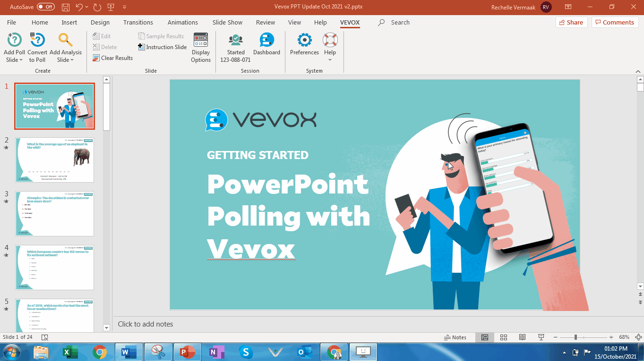644x361 pixels.
Task: Start presentation from beginning icon
Action: 111,7
